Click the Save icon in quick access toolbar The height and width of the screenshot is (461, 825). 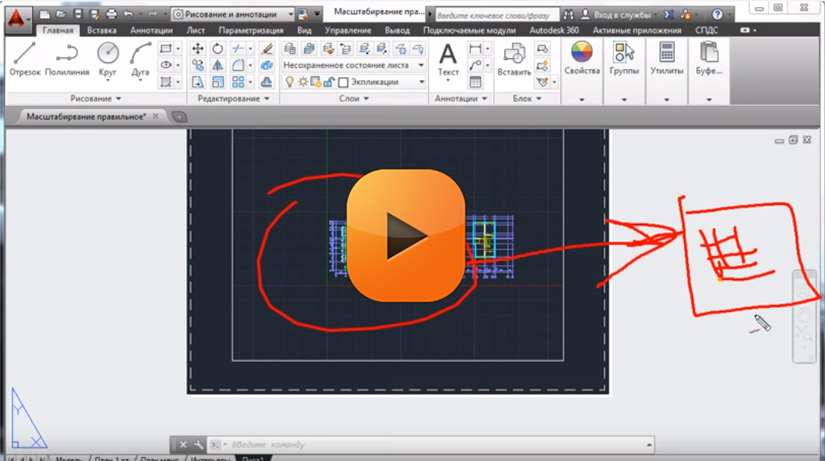[78, 14]
